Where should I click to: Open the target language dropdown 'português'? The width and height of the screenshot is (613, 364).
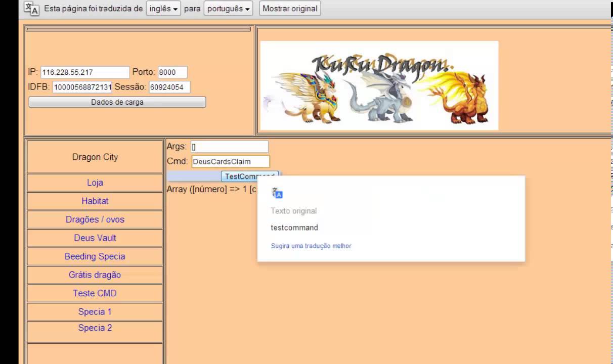coord(228,9)
